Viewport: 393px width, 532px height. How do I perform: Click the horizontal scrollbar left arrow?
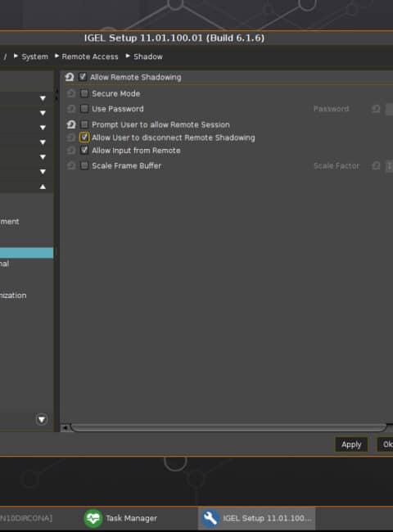(65, 428)
